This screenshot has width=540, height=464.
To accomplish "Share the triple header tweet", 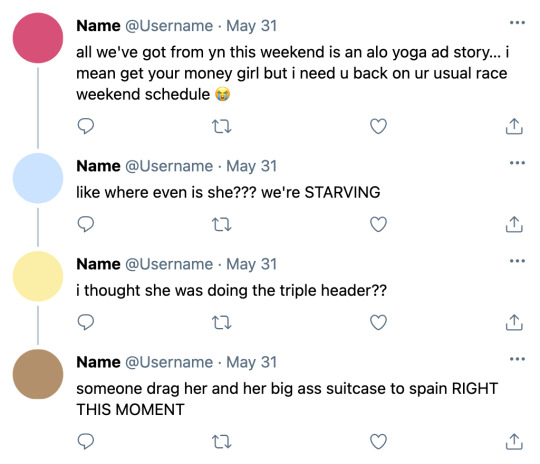I will point(514,322).
